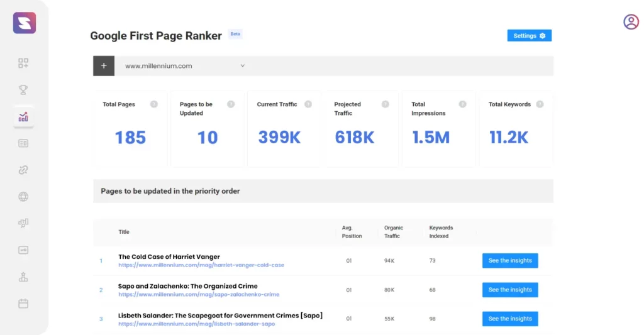Click the 399K Current Traffic value

pyautogui.click(x=279, y=138)
